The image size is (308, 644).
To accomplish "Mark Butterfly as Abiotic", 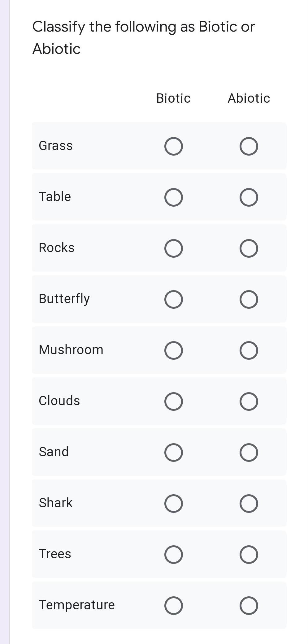I will [249, 299].
